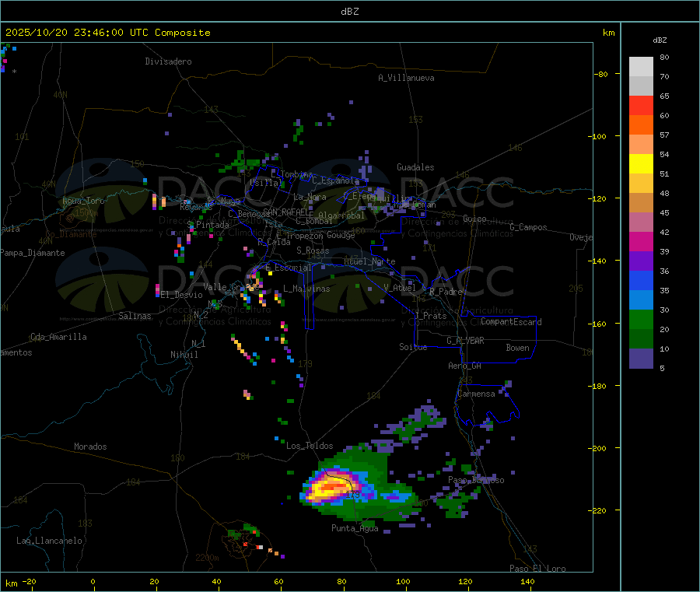The width and height of the screenshot is (700, 592).
Task: Click the J_Prats map label
Action: coord(430,315)
